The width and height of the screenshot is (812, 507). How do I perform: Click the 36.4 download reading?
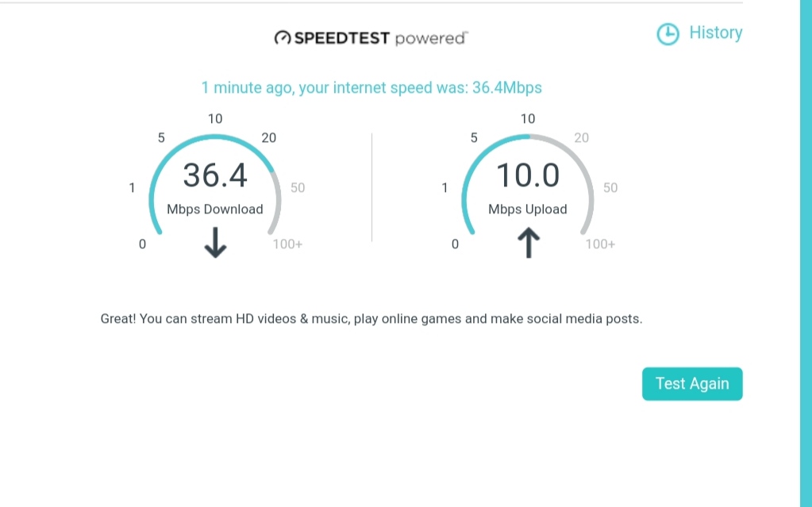click(x=214, y=175)
